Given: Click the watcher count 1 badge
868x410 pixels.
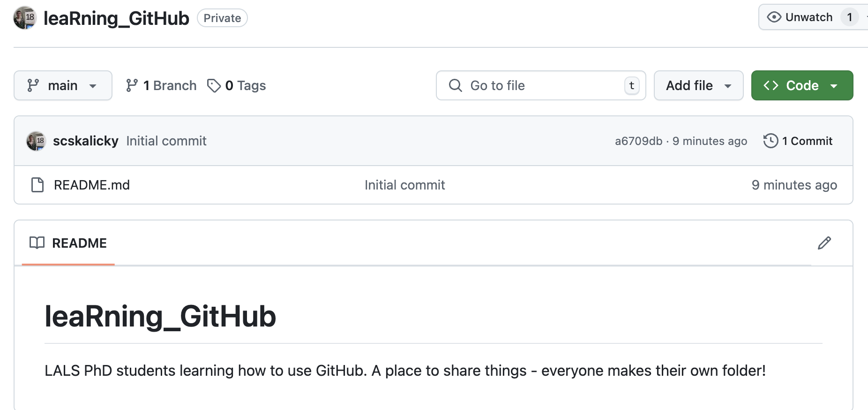Looking at the screenshot, I should pos(849,17).
